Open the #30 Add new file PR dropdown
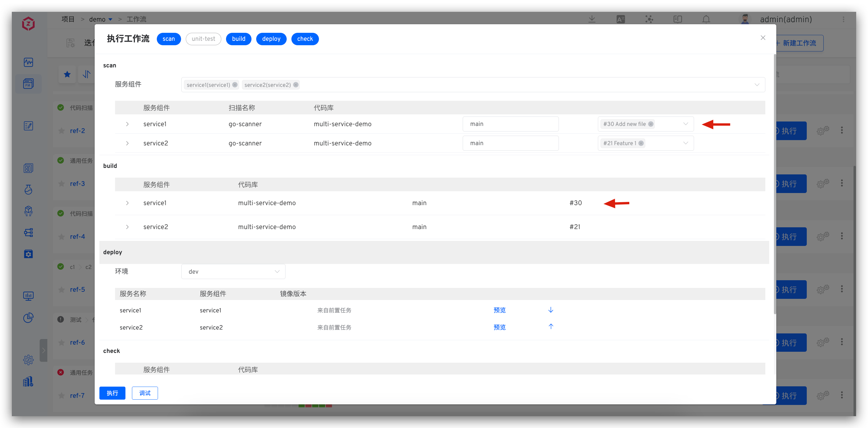868x428 pixels. tap(646, 124)
